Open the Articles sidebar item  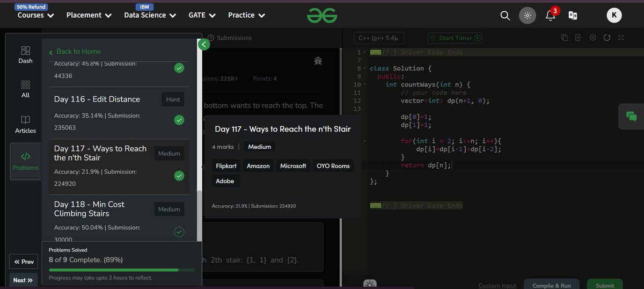(25, 124)
